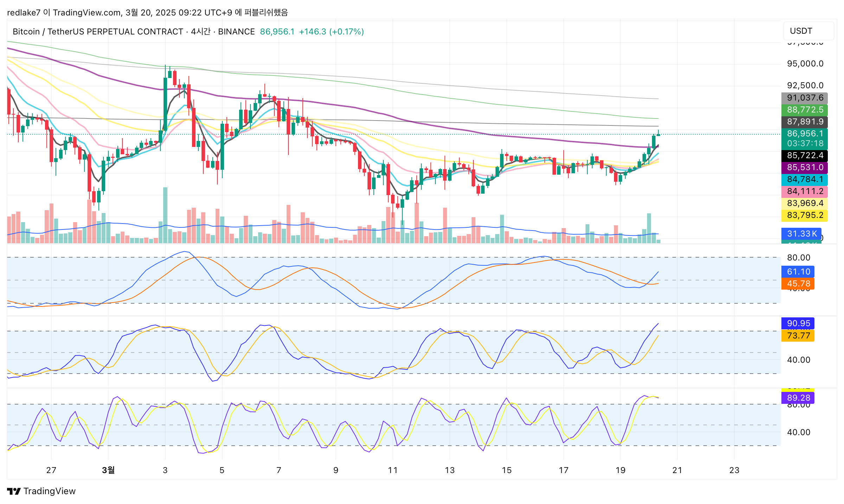Screen dimensions: 844x504
Task: Click the green 86,956.1 current price tag
Action: pos(805,134)
